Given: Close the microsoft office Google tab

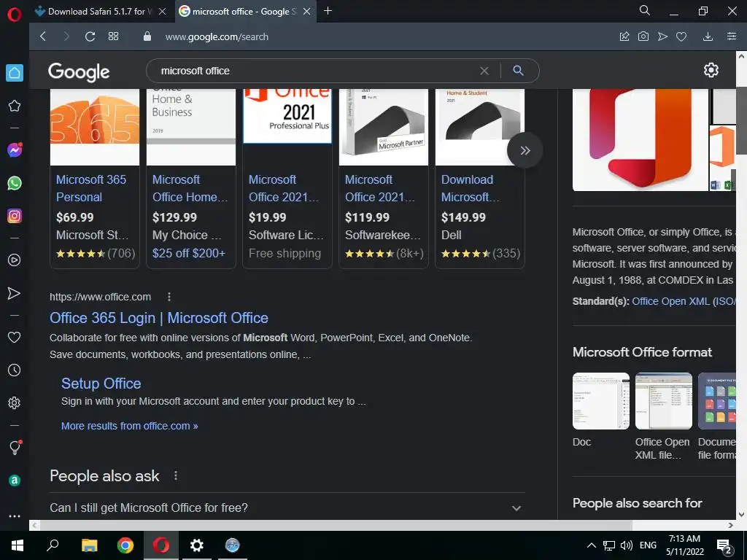Looking at the screenshot, I should point(307,12).
